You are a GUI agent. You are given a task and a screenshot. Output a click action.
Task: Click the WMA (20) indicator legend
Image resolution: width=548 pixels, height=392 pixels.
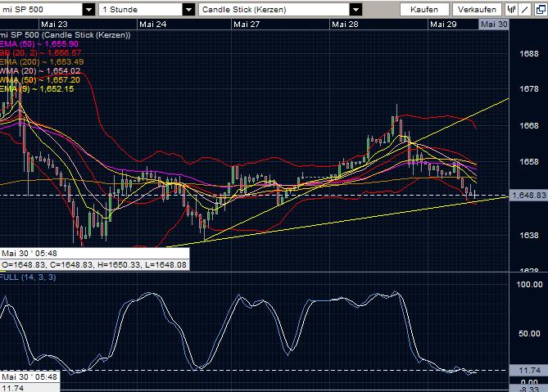(40, 71)
